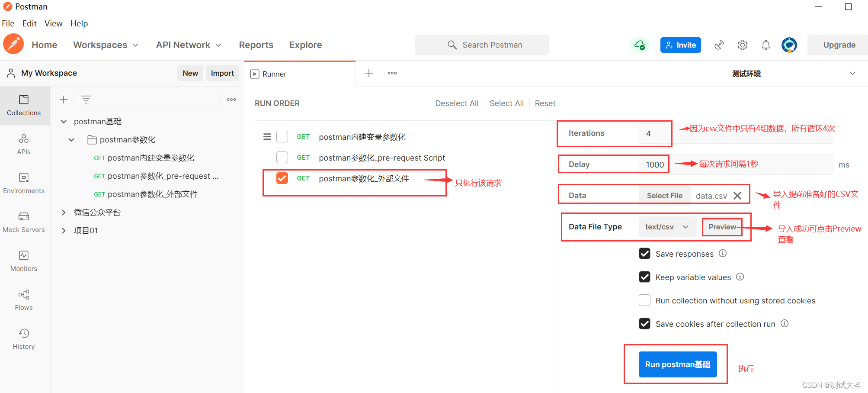The image size is (868, 393).
Task: Click the Preview button
Action: (x=722, y=227)
